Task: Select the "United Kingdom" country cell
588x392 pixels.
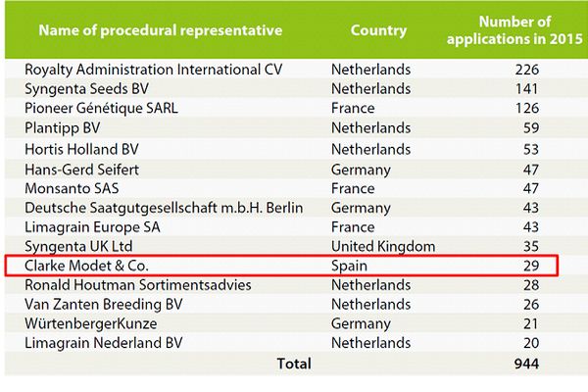Action: pos(383,246)
